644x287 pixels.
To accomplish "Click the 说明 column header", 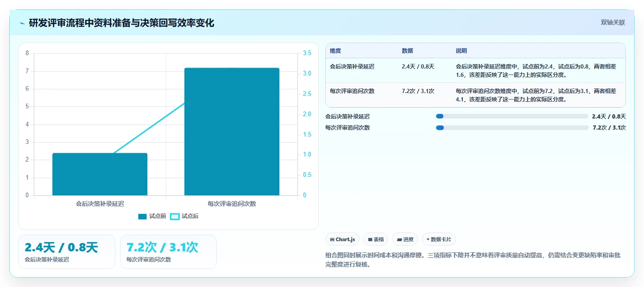I will tap(461, 51).
